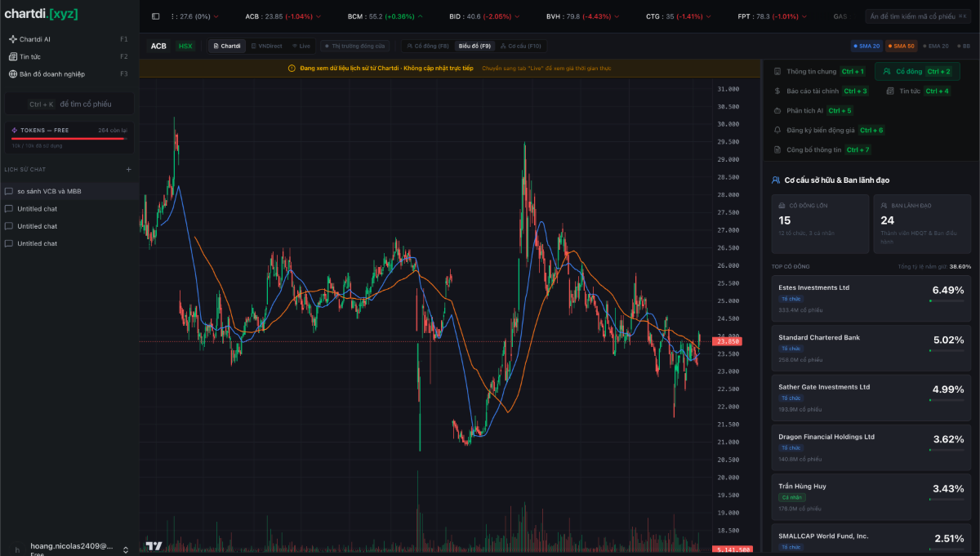Viewport: 980px width, 556px height.
Task: Click the 6.49% ownership value
Action: pyautogui.click(x=948, y=290)
